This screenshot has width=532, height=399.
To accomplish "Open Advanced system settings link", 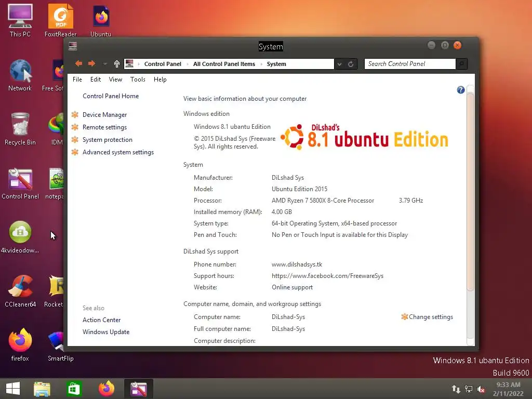I will point(118,152).
